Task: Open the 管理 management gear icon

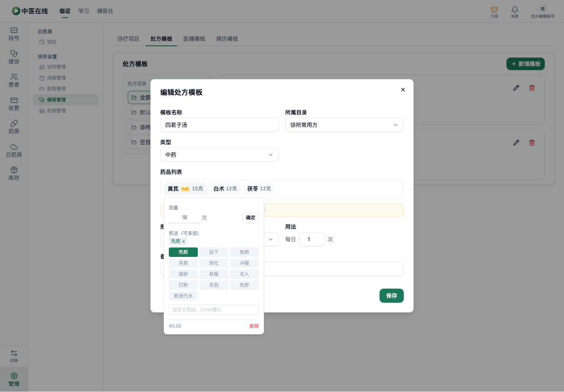Action: tap(14, 379)
